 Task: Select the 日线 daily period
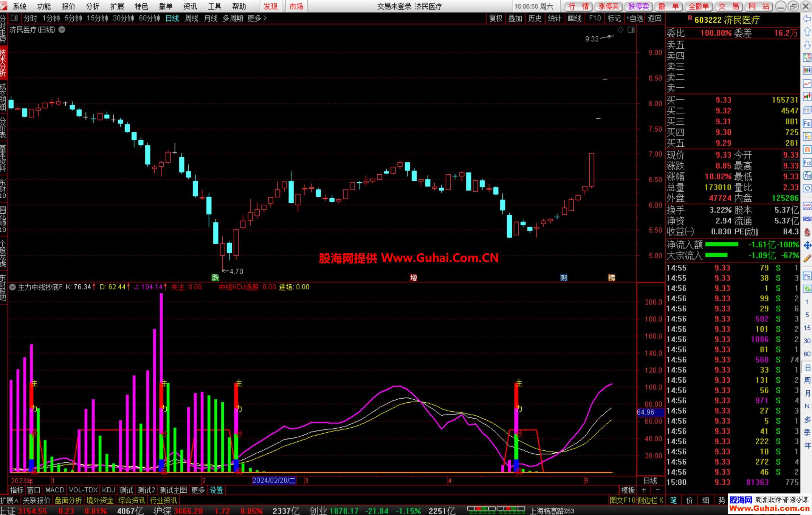pyautogui.click(x=172, y=18)
